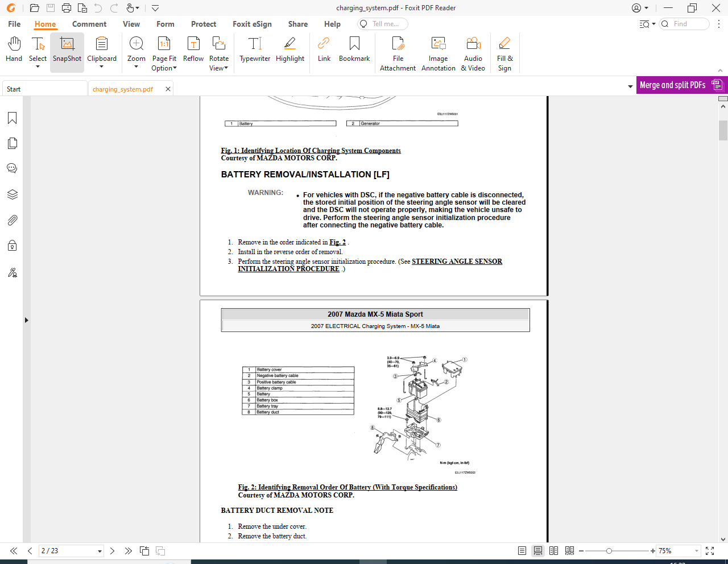The height and width of the screenshot is (564, 728).
Task: Choose the Highlight tool
Action: click(290, 50)
